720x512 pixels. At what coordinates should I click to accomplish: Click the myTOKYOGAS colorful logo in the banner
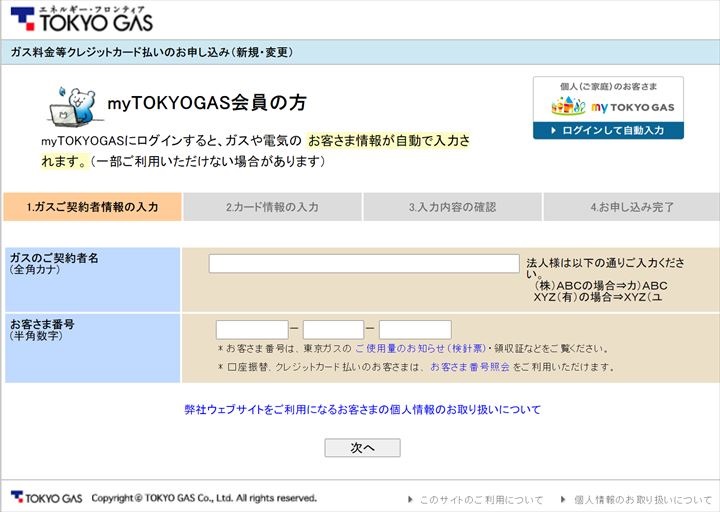(x=613, y=107)
